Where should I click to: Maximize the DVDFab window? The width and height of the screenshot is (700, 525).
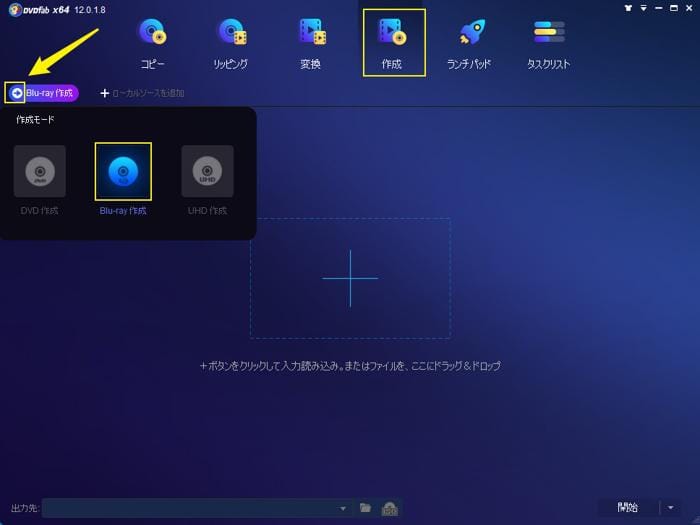coord(674,8)
